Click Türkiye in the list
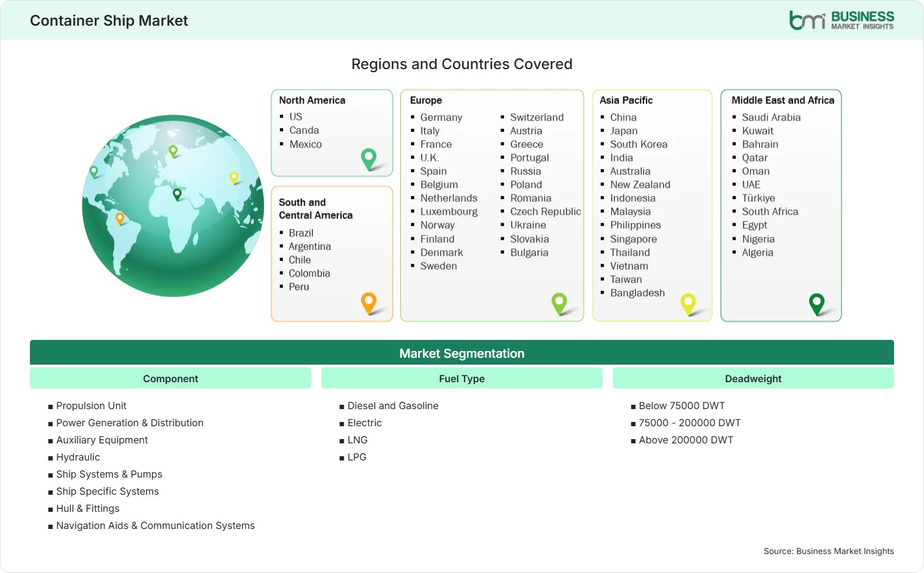This screenshot has height=573, width=924. pyautogui.click(x=758, y=198)
